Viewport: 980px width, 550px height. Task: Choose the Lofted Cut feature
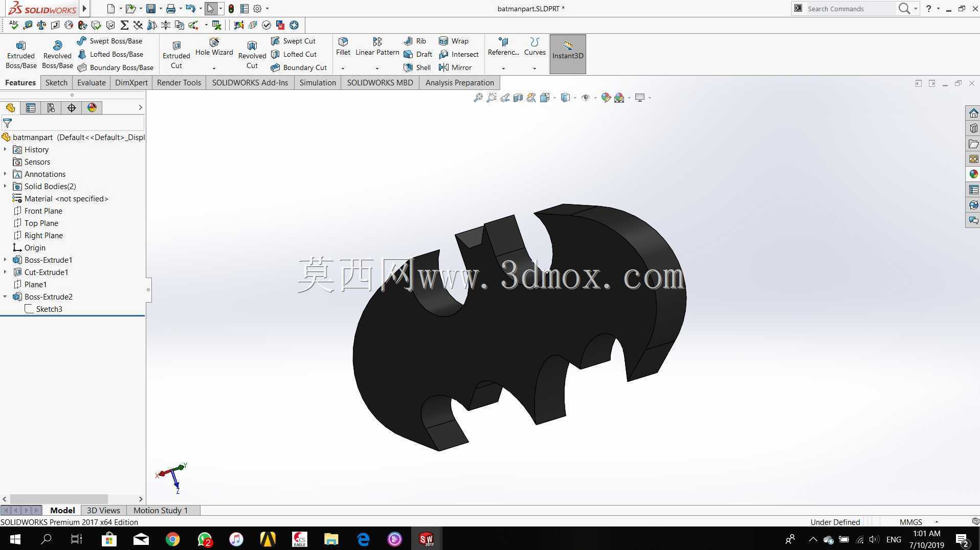294,54
